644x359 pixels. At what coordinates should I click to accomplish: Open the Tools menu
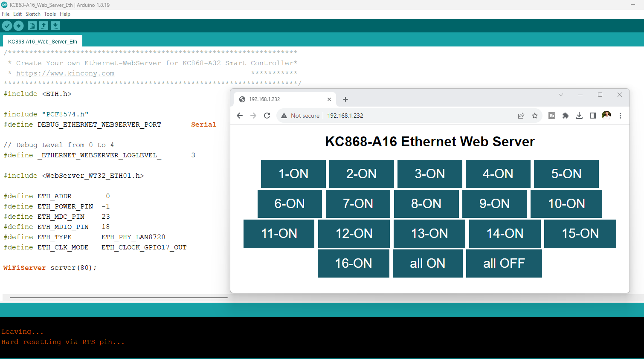[x=50, y=14]
